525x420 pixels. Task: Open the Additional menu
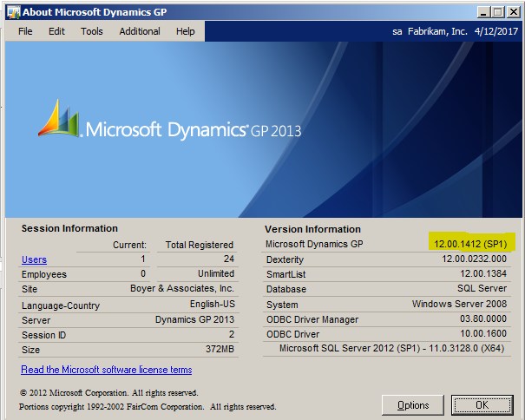pyautogui.click(x=140, y=31)
